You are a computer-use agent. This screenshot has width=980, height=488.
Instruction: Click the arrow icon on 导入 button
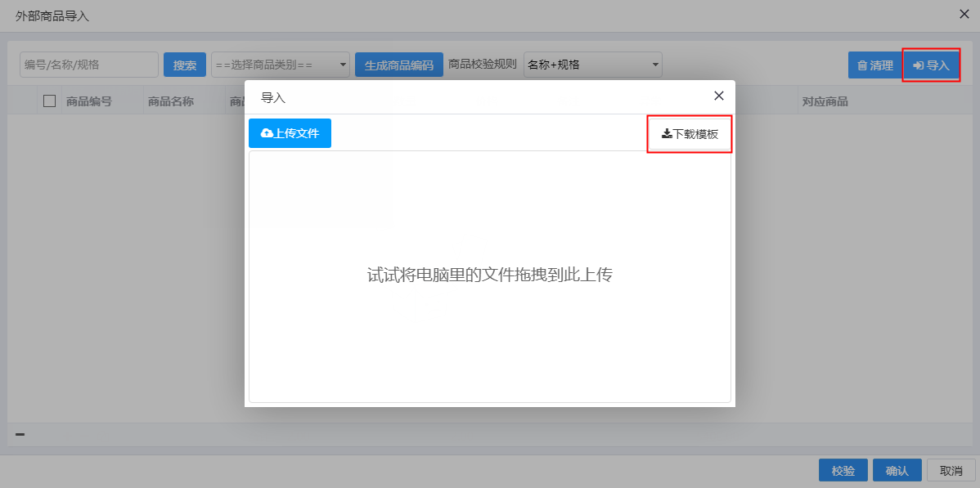click(919, 65)
